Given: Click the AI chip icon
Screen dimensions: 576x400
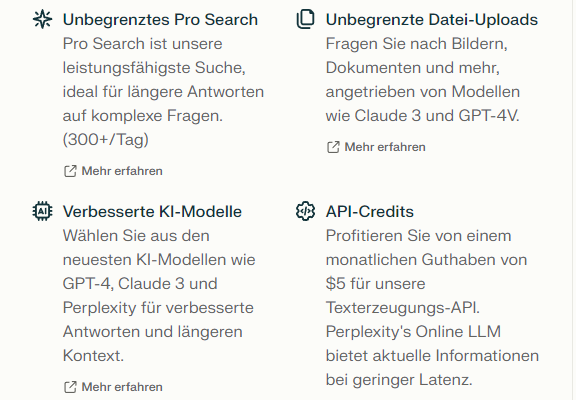Looking at the screenshot, I should click(x=42, y=211).
